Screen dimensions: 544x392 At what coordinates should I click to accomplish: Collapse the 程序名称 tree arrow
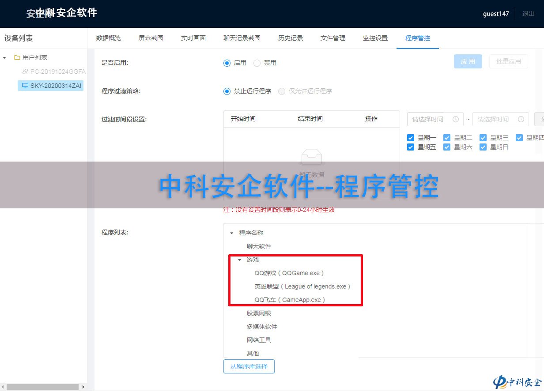click(232, 233)
